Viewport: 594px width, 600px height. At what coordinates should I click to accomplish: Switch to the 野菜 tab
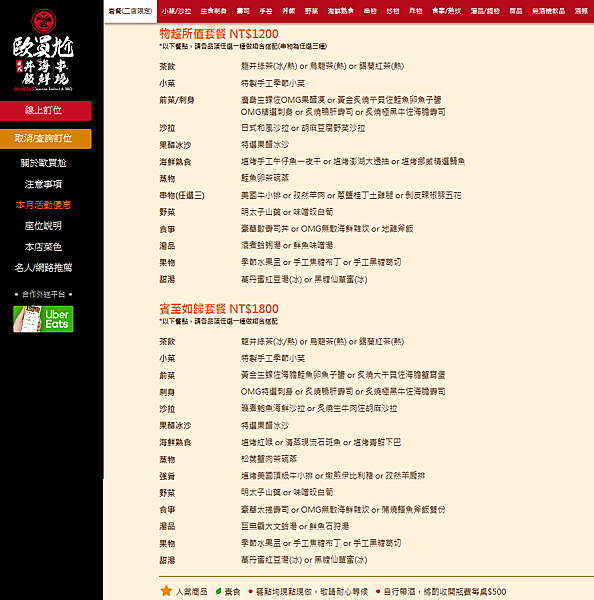pyautogui.click(x=311, y=11)
